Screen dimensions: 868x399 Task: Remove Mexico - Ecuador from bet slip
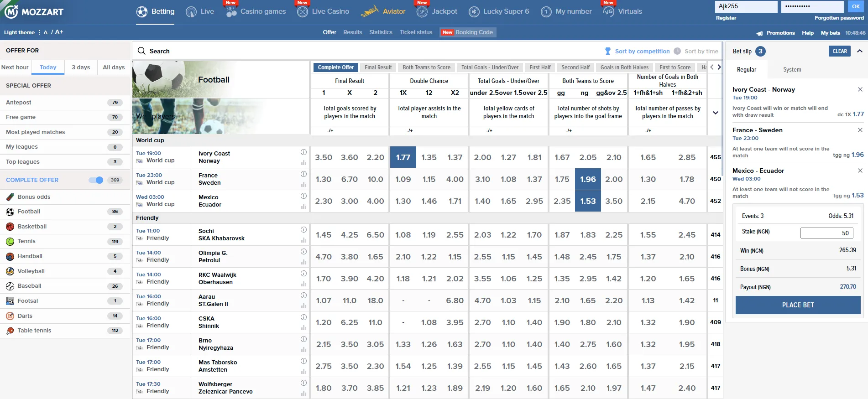coord(860,171)
